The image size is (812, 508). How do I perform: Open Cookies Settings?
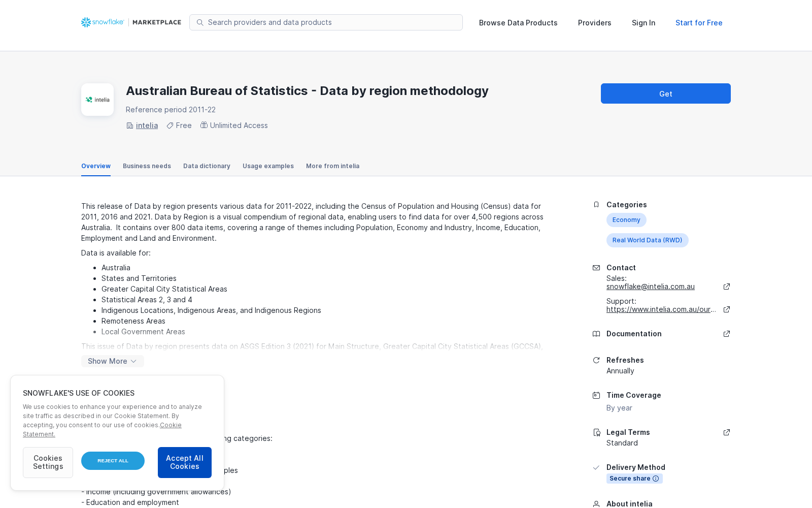coord(48,462)
